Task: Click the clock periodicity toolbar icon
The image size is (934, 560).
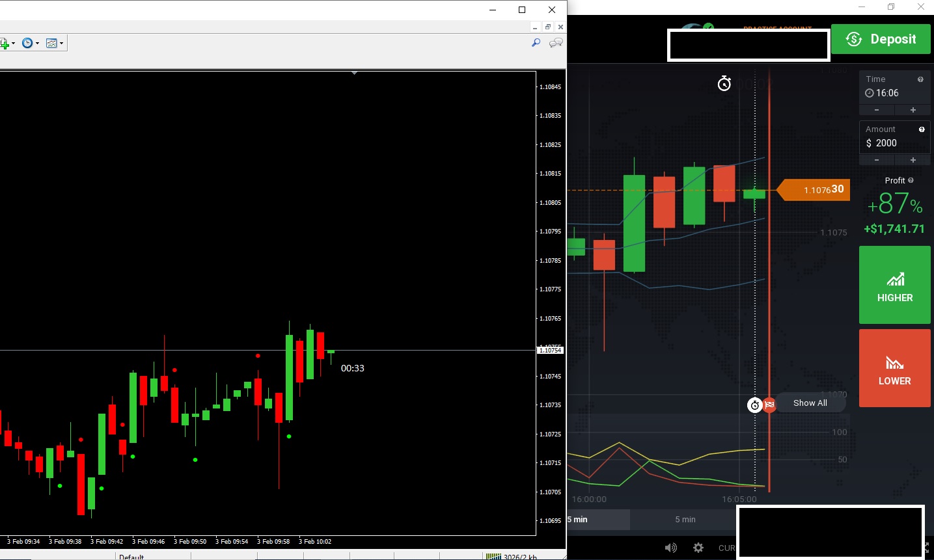Action: pyautogui.click(x=27, y=43)
